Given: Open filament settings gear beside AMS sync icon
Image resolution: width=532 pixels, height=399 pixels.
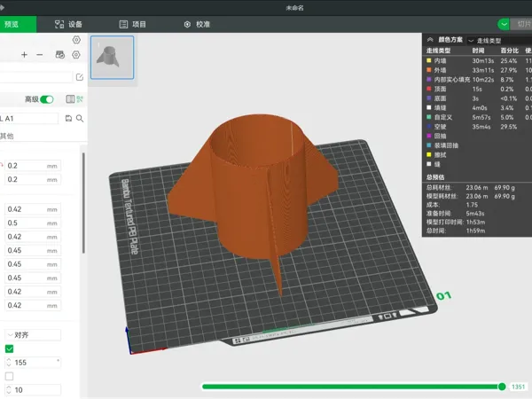Looking at the screenshot, I should click(76, 55).
